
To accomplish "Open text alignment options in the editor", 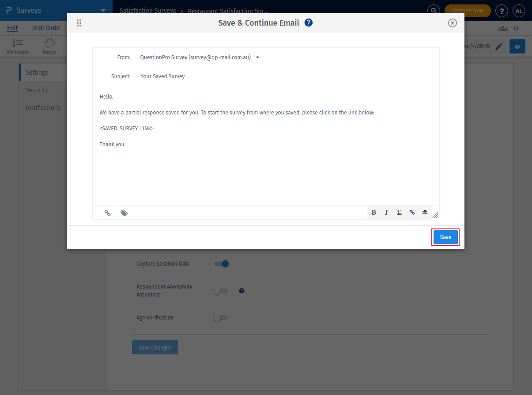I will tap(425, 212).
